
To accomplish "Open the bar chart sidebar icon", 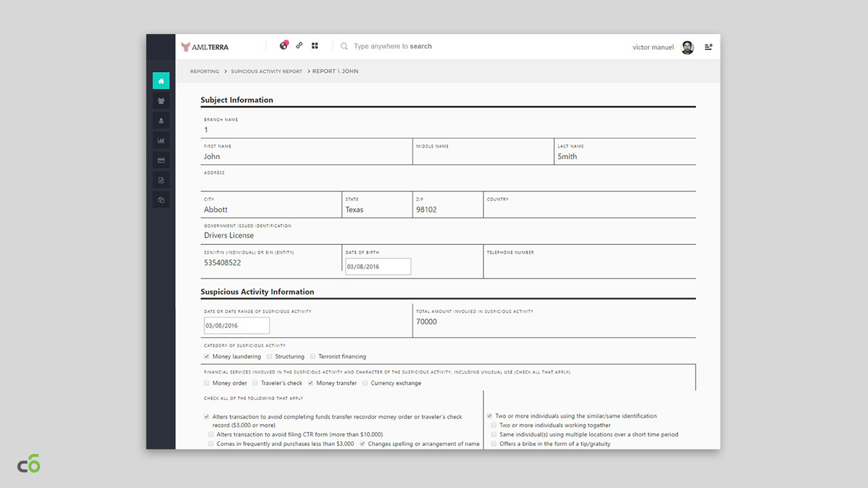I will pos(161,140).
